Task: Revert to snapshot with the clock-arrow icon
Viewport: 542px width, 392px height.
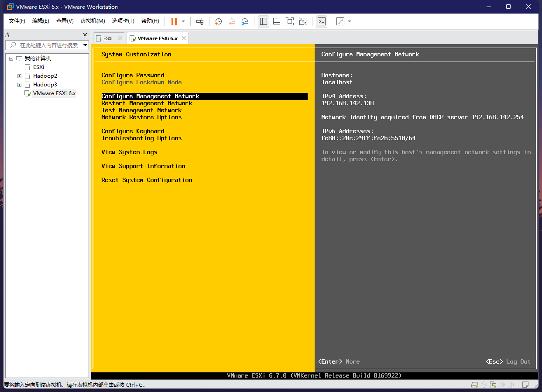Action: (x=232, y=21)
